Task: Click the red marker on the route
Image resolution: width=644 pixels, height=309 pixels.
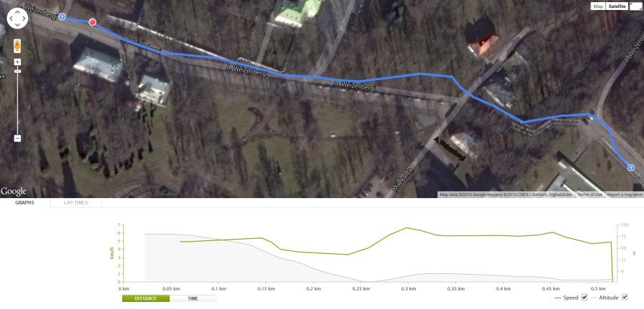Action: click(92, 22)
